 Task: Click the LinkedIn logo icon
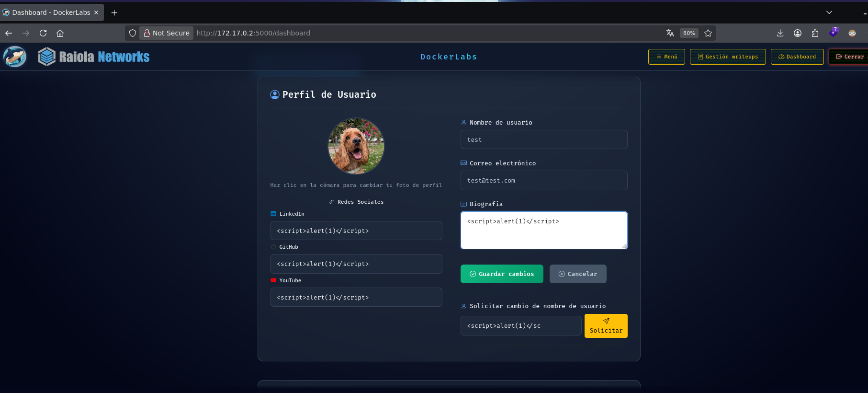click(273, 214)
